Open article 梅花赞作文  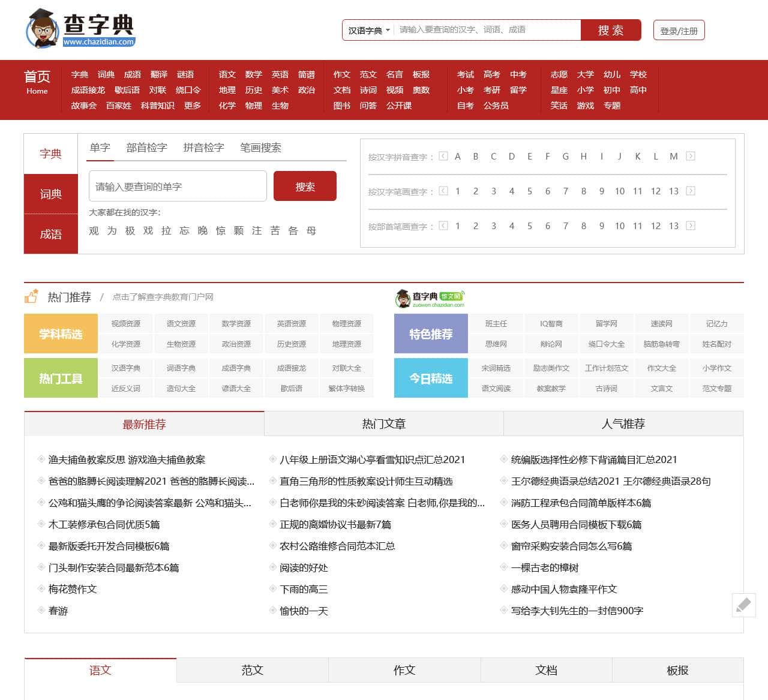(73, 589)
